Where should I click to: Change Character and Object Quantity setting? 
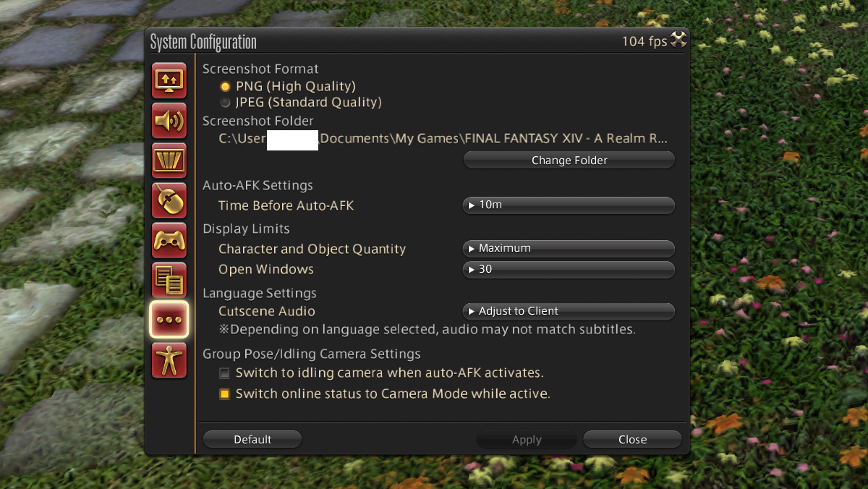(569, 248)
